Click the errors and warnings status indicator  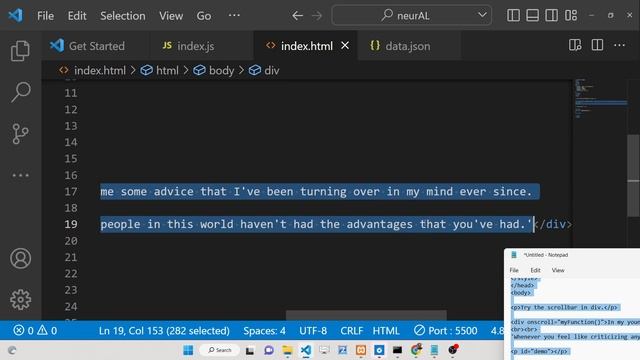pyautogui.click(x=35, y=330)
